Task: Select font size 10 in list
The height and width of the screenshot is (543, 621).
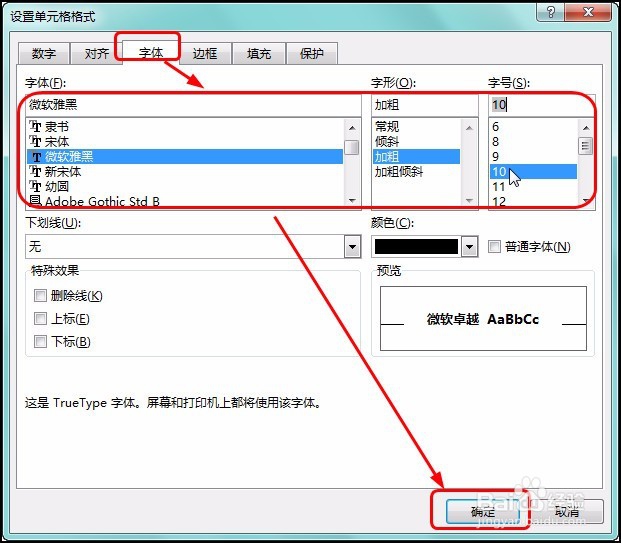Action: coord(533,171)
